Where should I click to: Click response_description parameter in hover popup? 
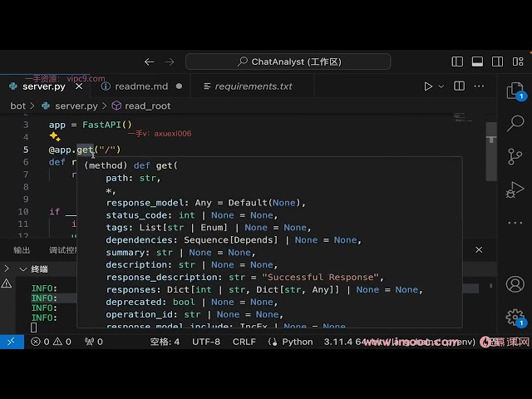(162, 277)
